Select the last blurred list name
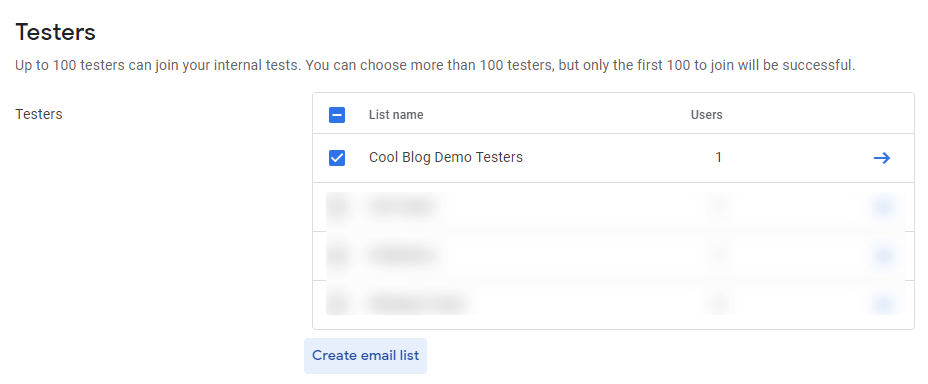Viewport: 928px width, 384px height. 416,304
